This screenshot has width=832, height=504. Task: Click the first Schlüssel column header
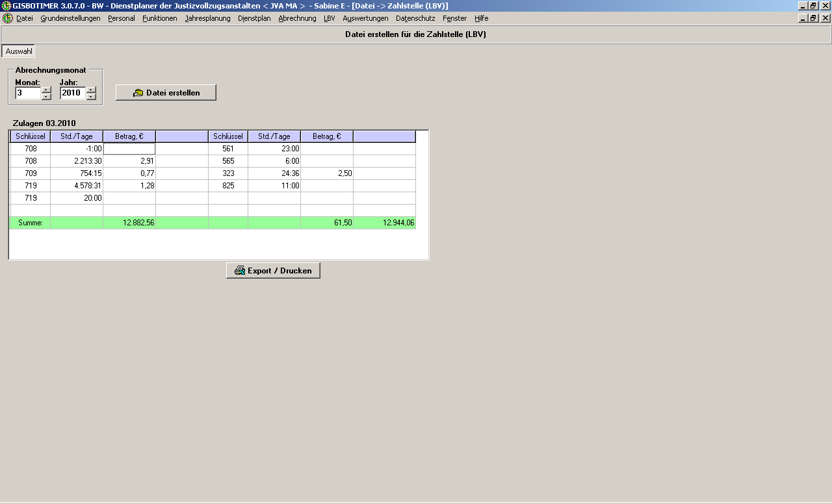pyautogui.click(x=30, y=136)
